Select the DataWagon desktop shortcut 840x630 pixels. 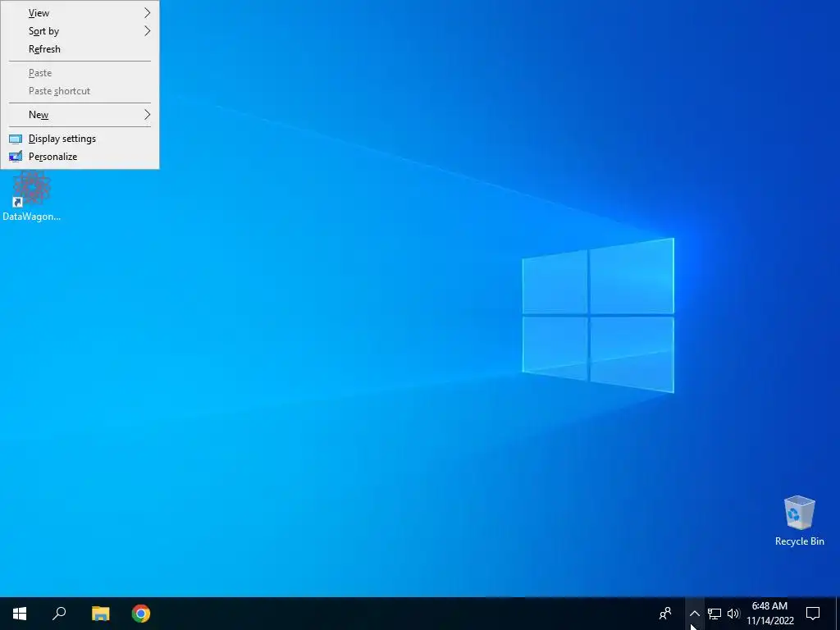32,196
